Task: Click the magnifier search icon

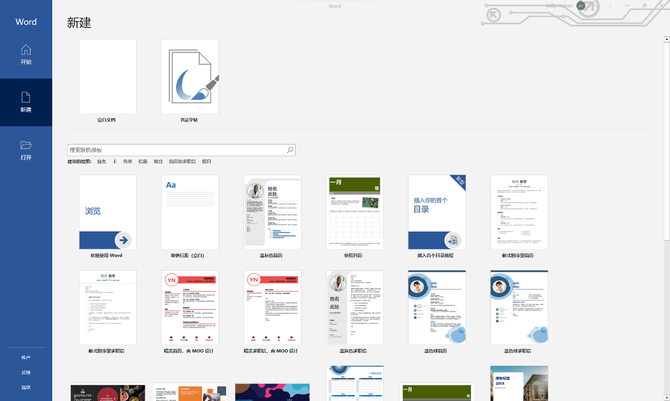Action: (x=290, y=150)
